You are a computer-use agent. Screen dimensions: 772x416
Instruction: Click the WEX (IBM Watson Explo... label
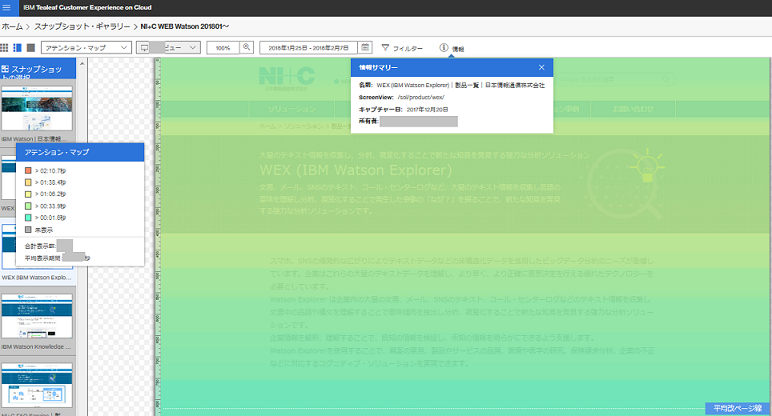click(x=36, y=278)
